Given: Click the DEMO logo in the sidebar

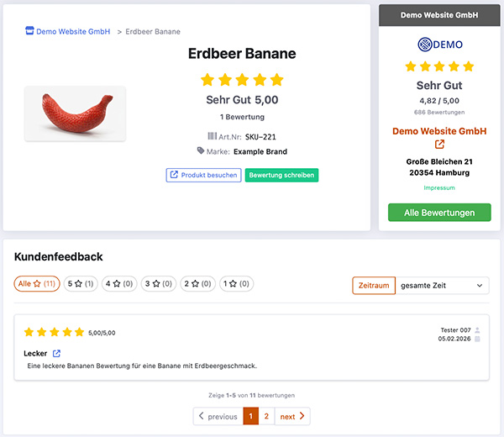Looking at the screenshot, I should 439,45.
